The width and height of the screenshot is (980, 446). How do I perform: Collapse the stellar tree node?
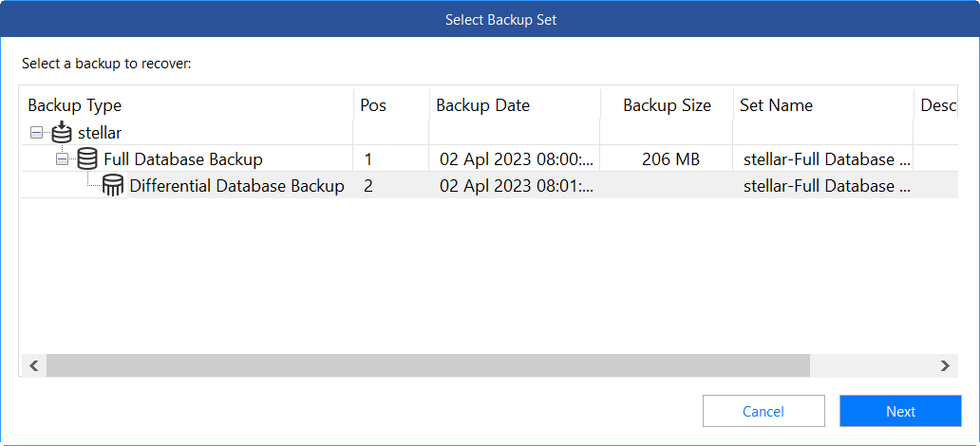point(36,133)
